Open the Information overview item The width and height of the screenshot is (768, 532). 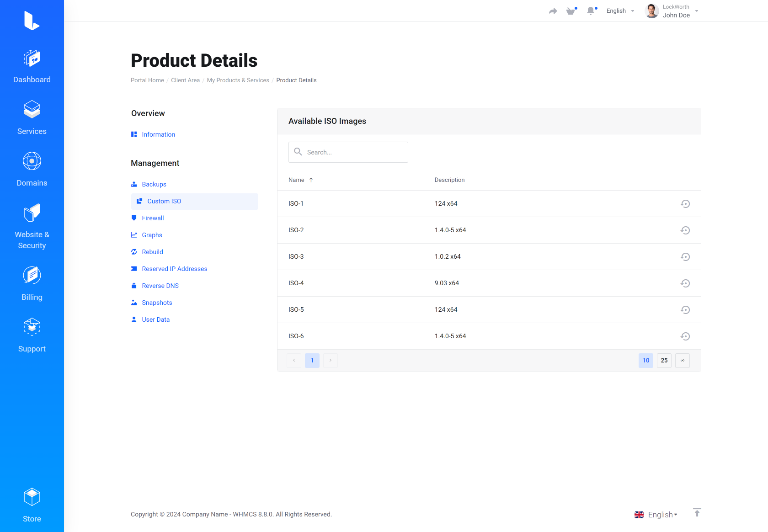tap(158, 134)
